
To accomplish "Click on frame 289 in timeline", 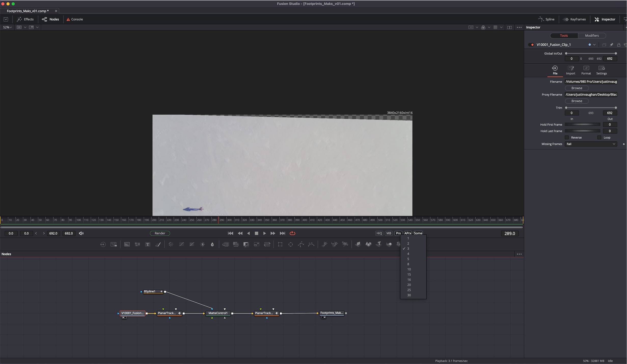I will pyautogui.click(x=218, y=220).
